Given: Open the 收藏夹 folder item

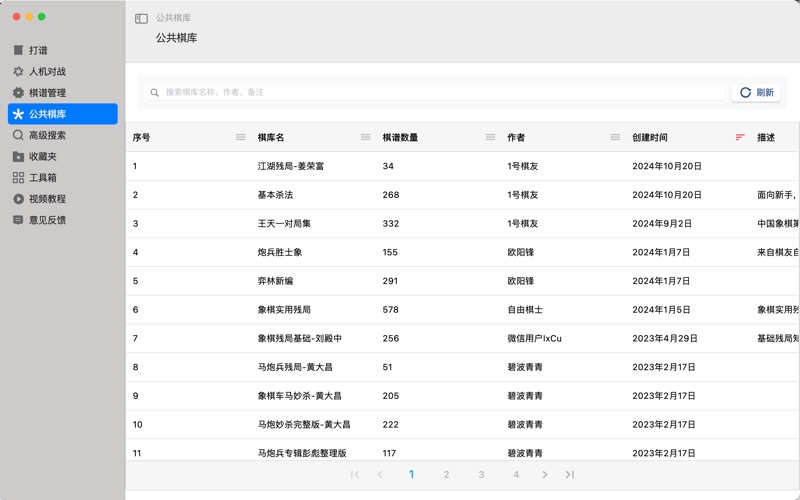Looking at the screenshot, I should 42,156.
